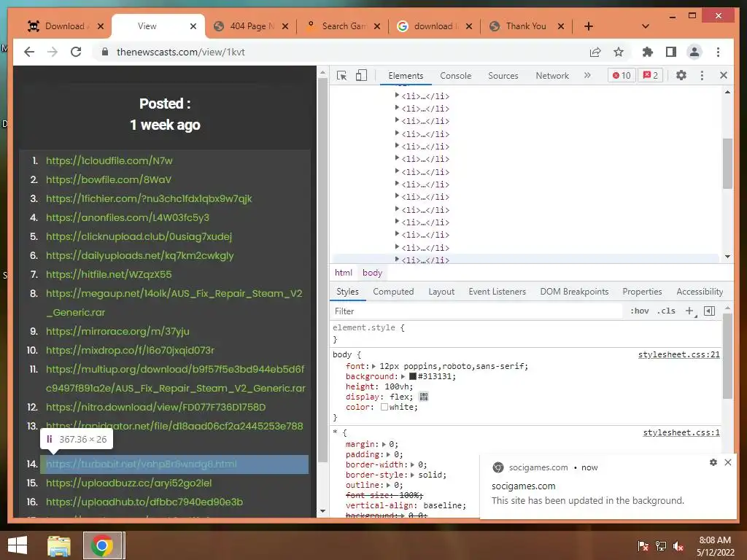This screenshot has width=747, height=560.
Task: Switch to the Download tab
Action: pyautogui.click(x=65, y=26)
